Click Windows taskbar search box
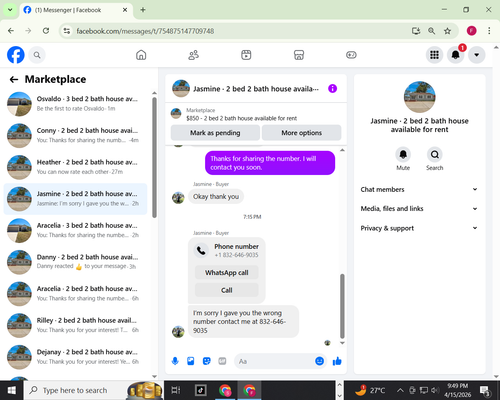The height and width of the screenshot is (400, 500). tap(93, 390)
